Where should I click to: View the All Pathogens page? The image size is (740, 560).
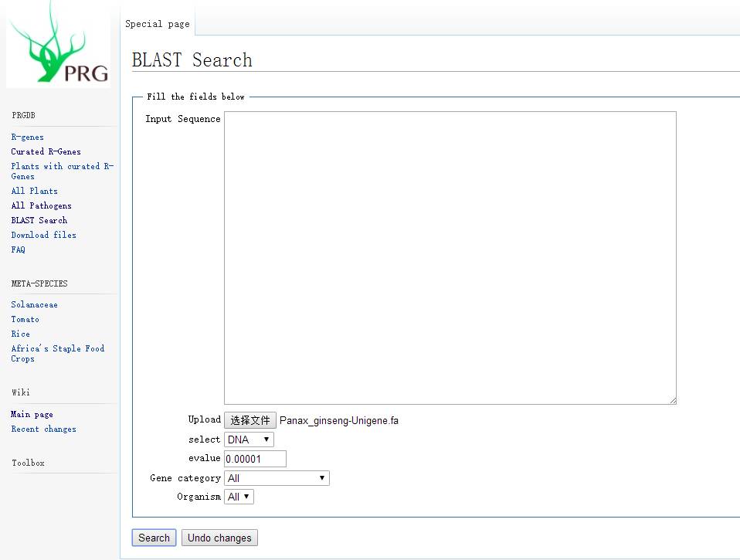(x=41, y=205)
